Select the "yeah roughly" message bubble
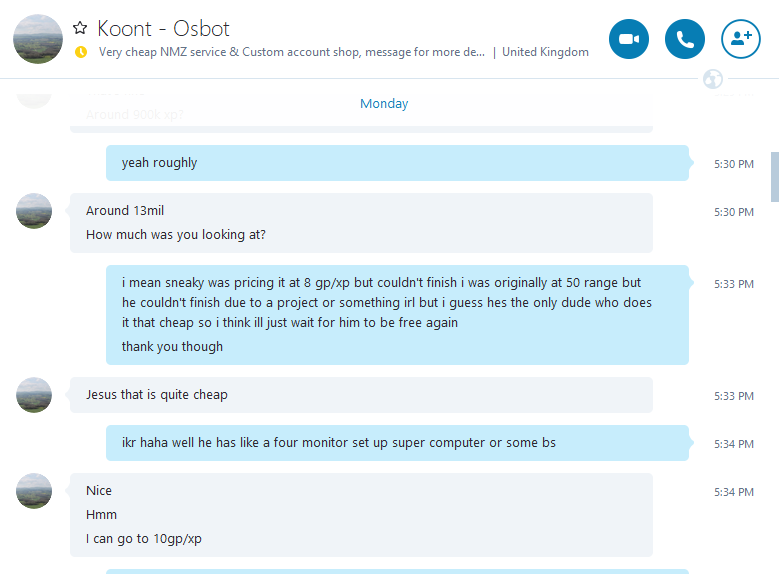The width and height of the screenshot is (779, 577). [x=160, y=163]
